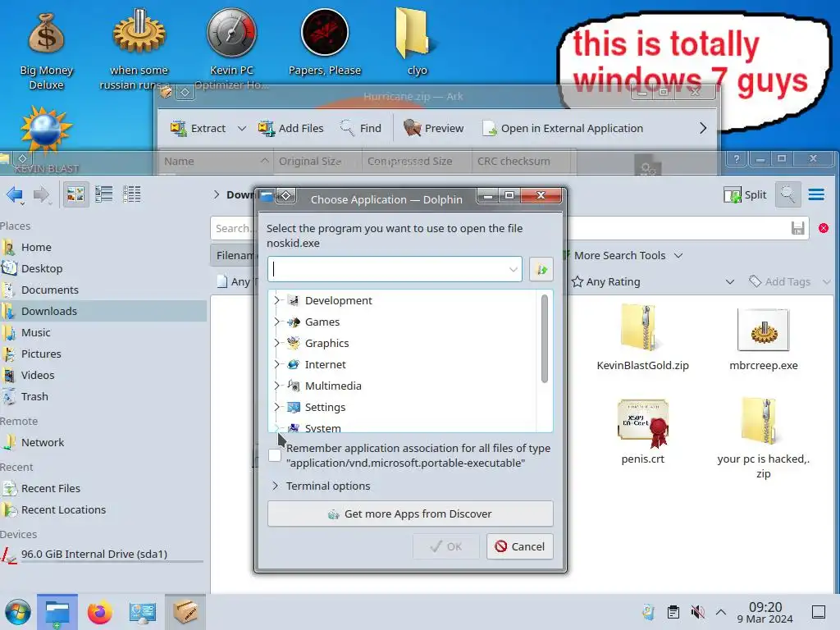Open Add Tags dropdown
This screenshot has width=840, height=630.
click(789, 282)
